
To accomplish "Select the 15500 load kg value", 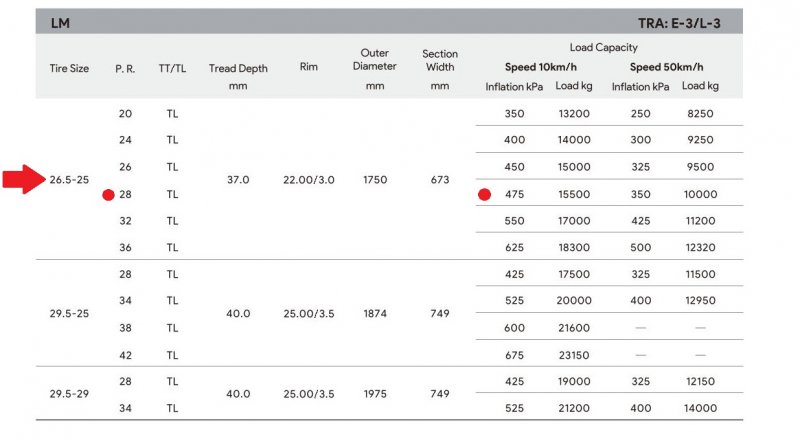I will coord(573,194).
